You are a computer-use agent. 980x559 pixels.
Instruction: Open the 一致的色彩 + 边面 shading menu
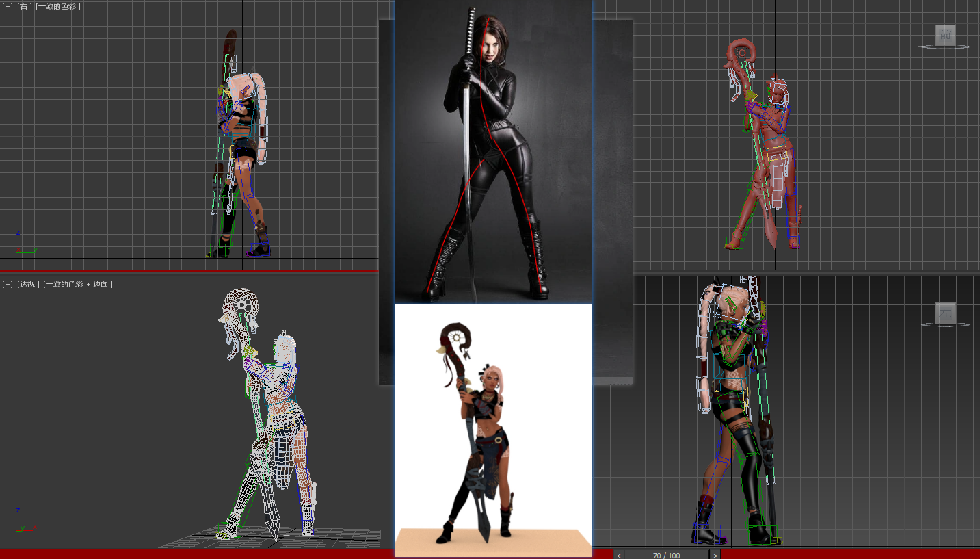[x=78, y=284]
